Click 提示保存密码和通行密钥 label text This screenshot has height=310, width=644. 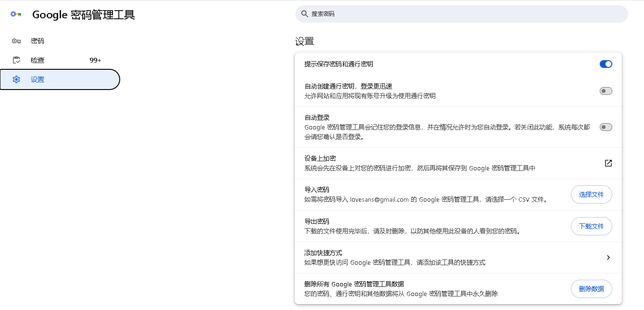(339, 64)
